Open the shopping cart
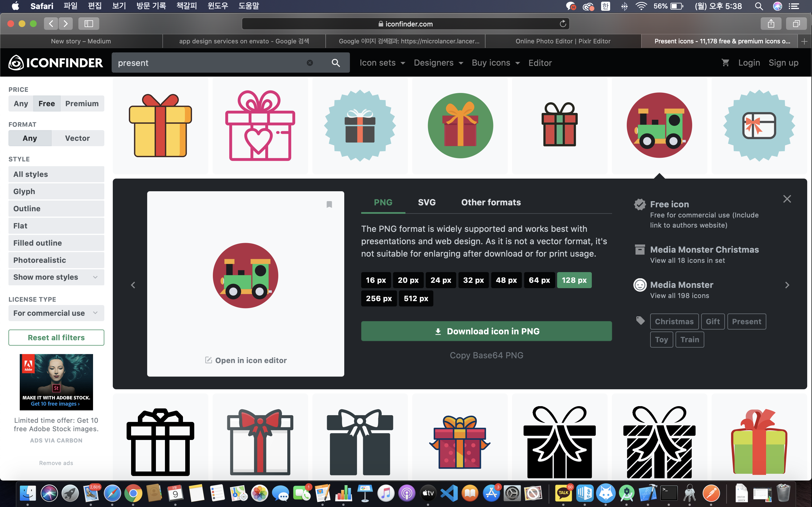812x507 pixels. 725,63
